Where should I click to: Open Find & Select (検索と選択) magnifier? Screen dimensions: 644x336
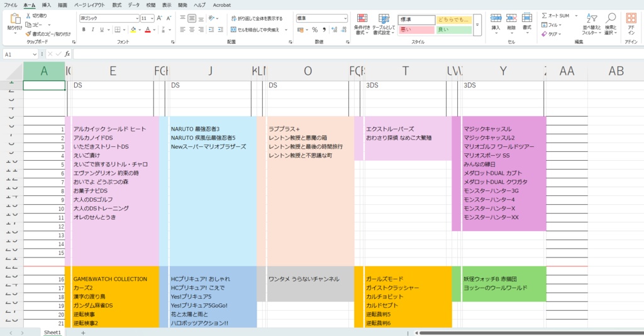[x=611, y=24]
